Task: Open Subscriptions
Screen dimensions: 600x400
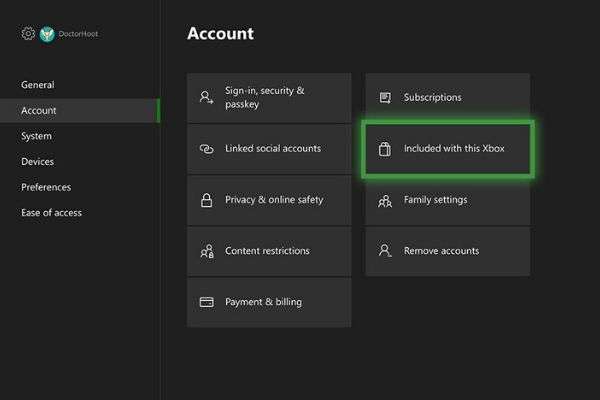Action: 448,98
